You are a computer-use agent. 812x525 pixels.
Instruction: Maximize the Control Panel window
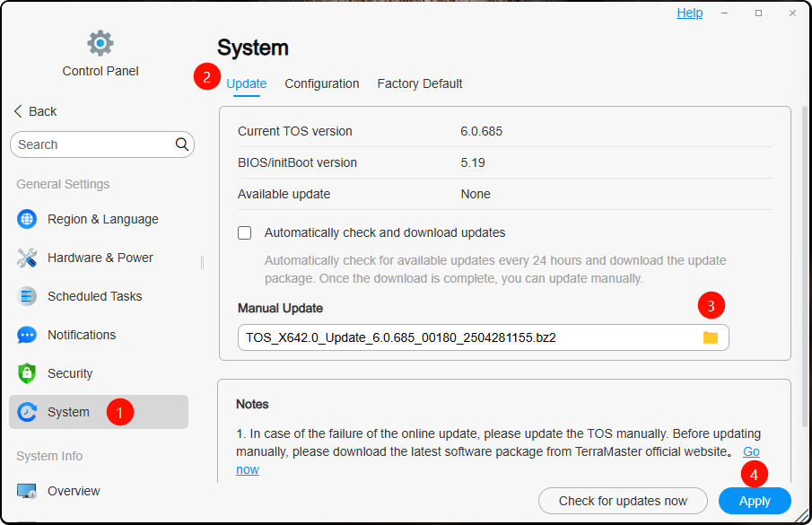[758, 13]
